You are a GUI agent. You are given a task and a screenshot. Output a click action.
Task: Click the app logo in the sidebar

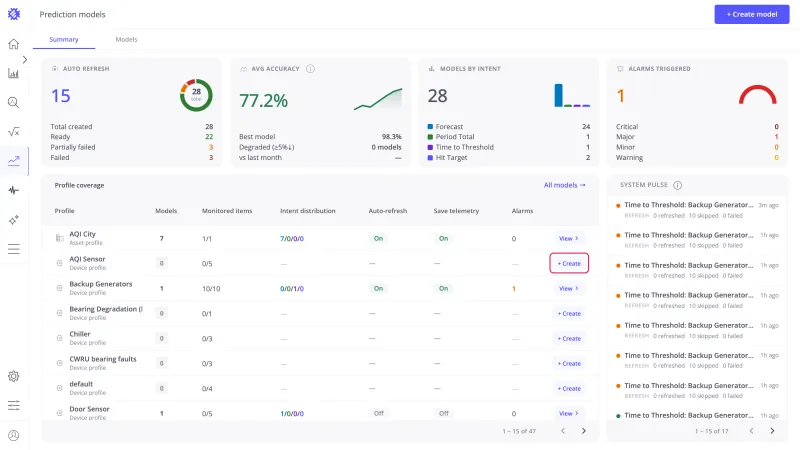click(14, 14)
